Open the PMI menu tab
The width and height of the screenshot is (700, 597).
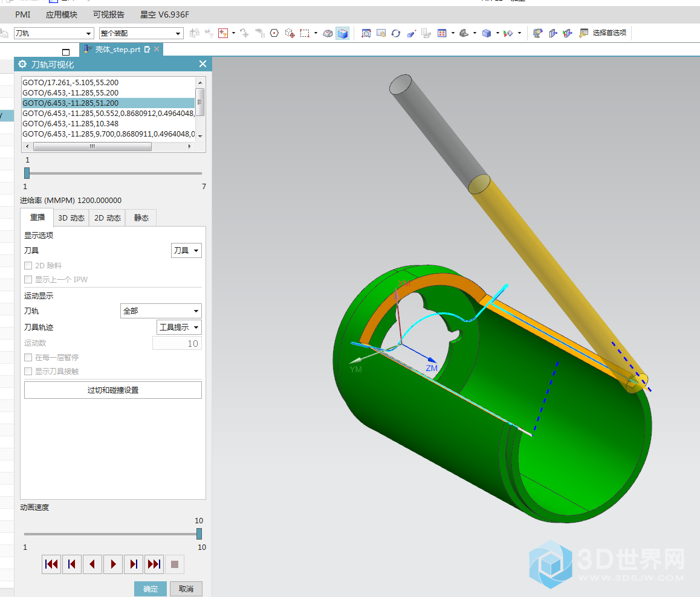pos(23,15)
